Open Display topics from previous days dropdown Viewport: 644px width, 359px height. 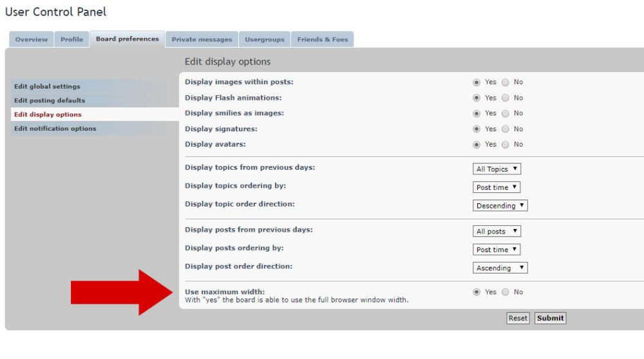pyautogui.click(x=497, y=169)
